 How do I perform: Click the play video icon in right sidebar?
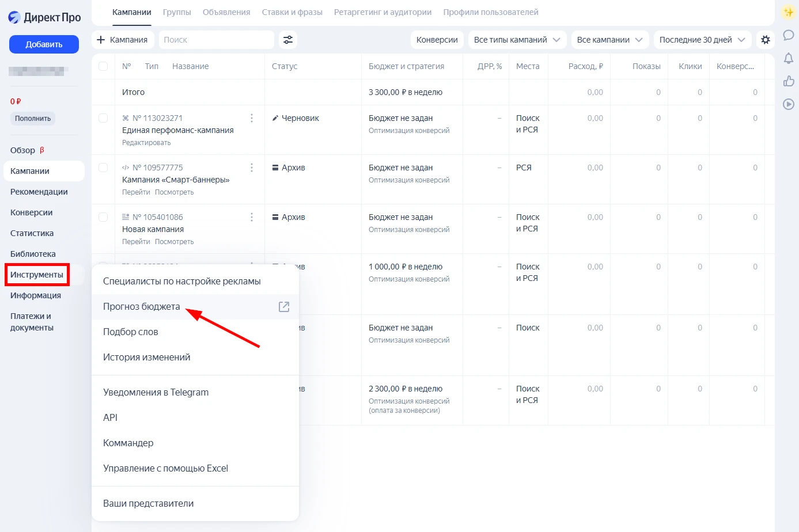click(788, 104)
